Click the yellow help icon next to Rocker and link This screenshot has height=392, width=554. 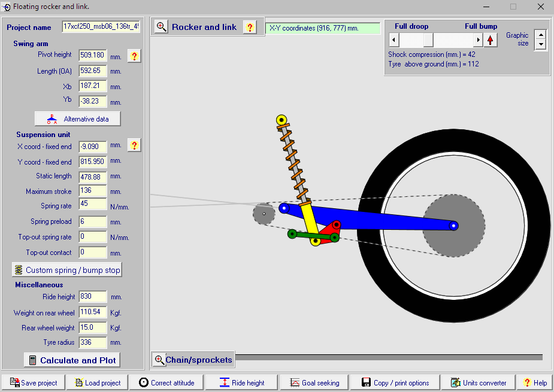250,27
